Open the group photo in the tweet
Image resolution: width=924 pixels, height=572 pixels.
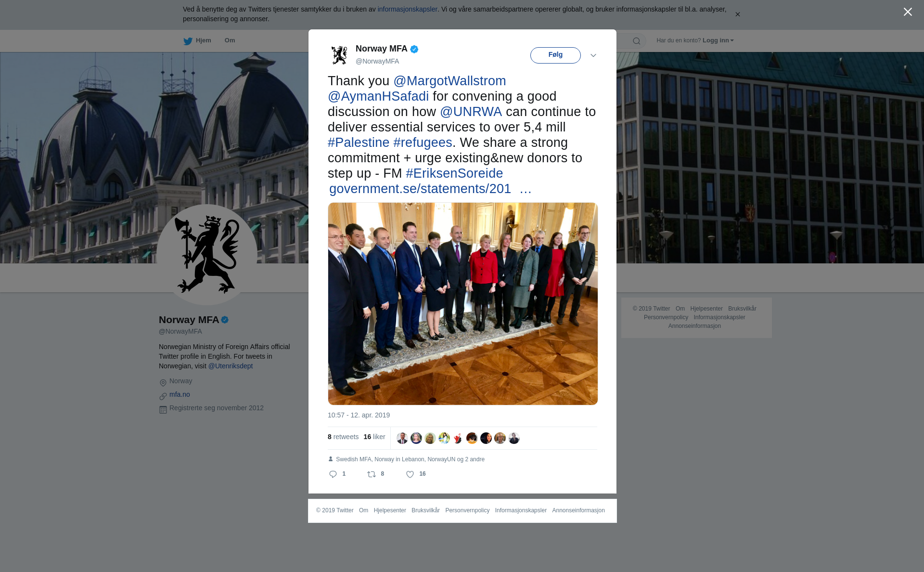463,304
